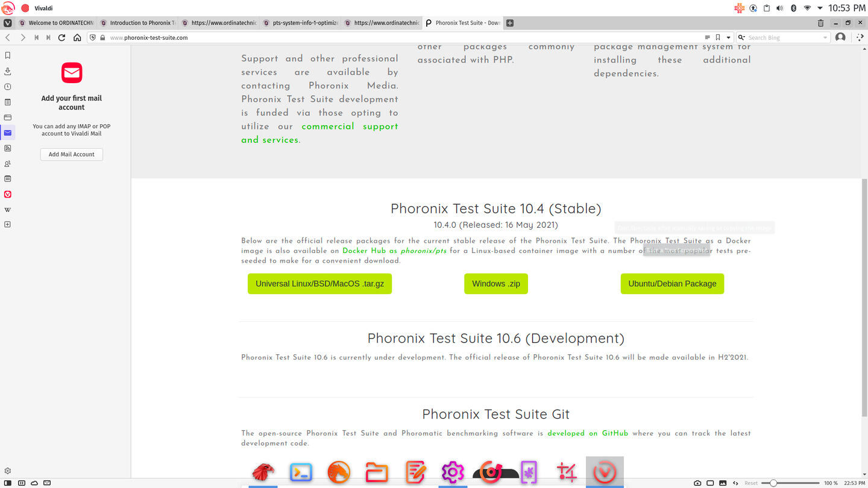Click the Search Bing field
Screen dimensions: 868x488
(784, 37)
